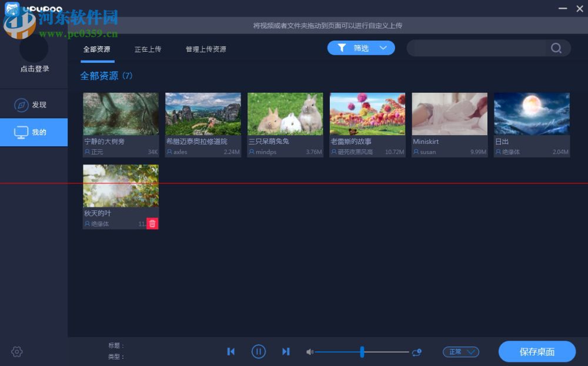Click the loop playback mode icon

point(417,351)
